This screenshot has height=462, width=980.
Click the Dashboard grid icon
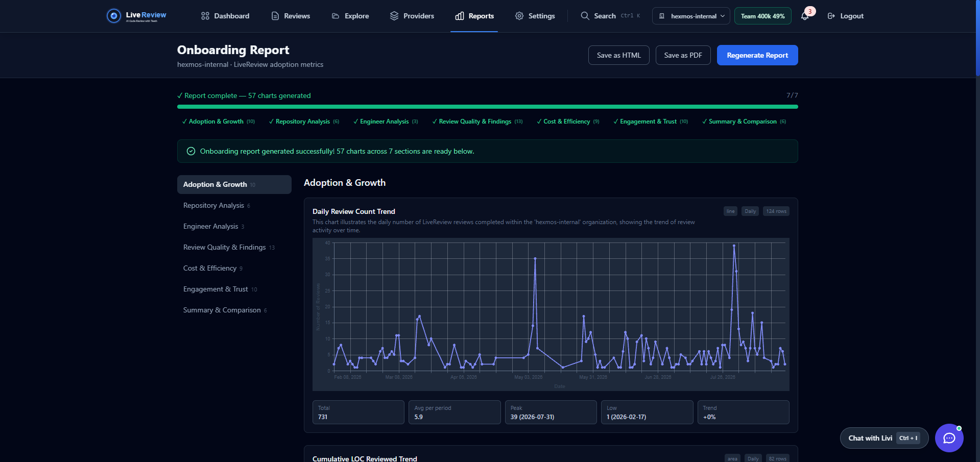click(205, 16)
